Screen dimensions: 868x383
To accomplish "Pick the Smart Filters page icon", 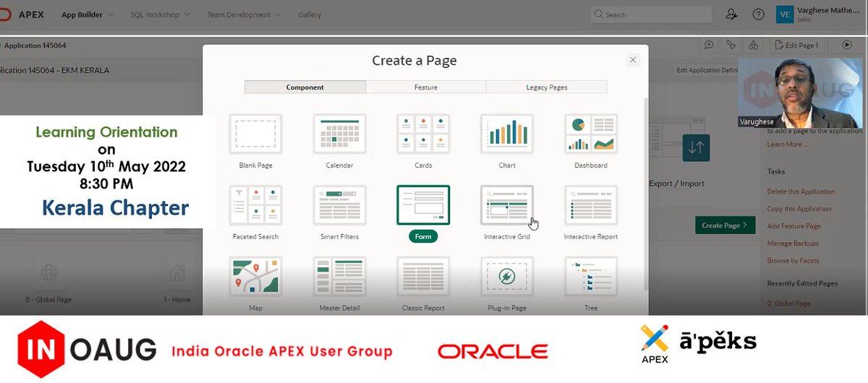I will 339,205.
